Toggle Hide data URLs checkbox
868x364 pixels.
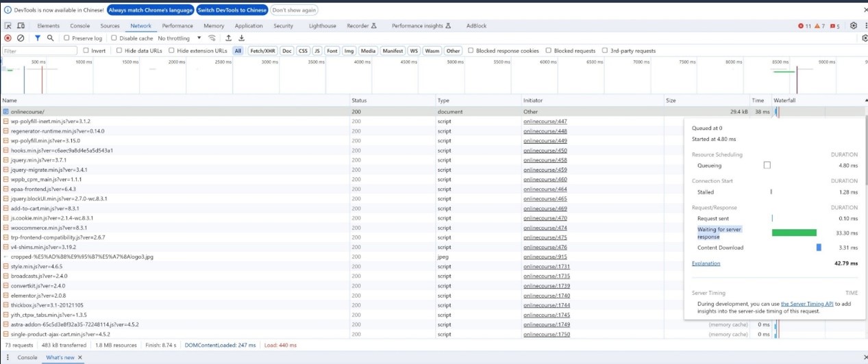point(119,51)
